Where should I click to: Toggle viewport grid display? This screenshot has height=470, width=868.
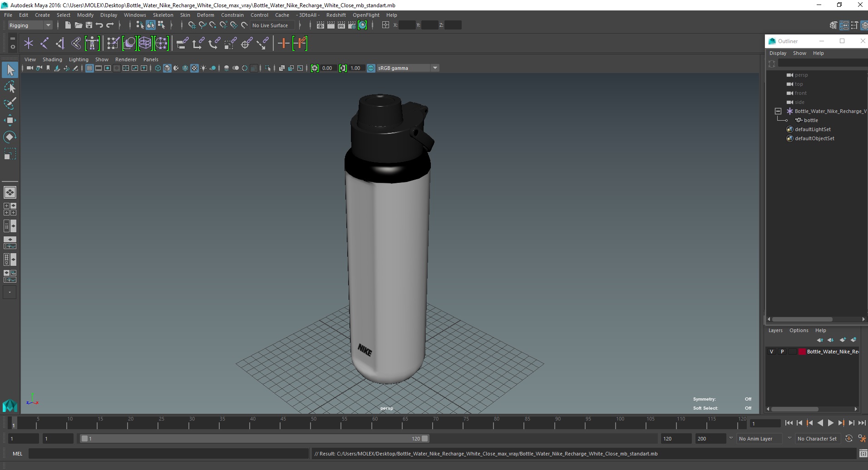tap(89, 68)
